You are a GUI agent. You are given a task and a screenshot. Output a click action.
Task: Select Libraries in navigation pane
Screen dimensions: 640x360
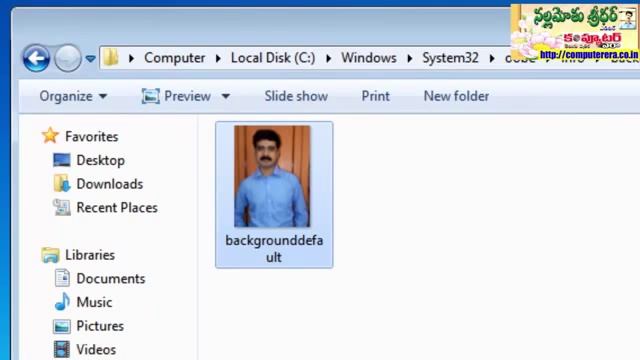pyautogui.click(x=90, y=255)
